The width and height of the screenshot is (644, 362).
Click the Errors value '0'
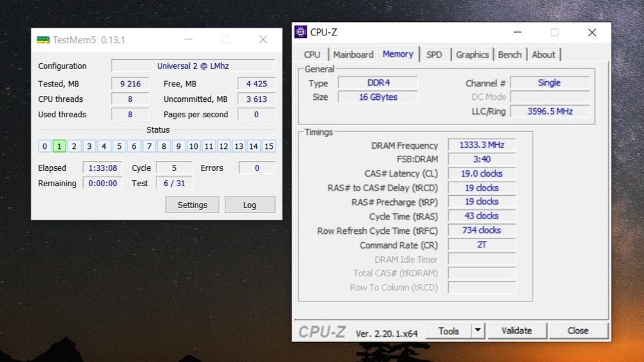click(x=257, y=168)
